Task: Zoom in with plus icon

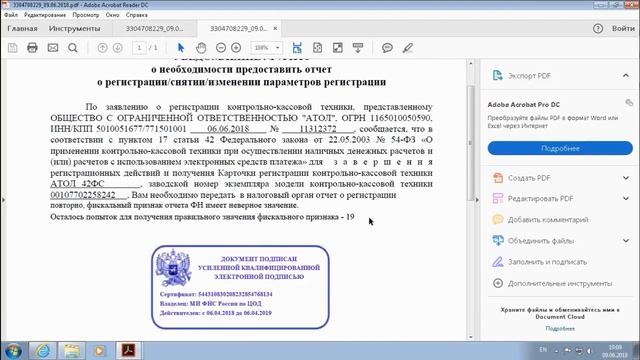Action: (x=236, y=48)
